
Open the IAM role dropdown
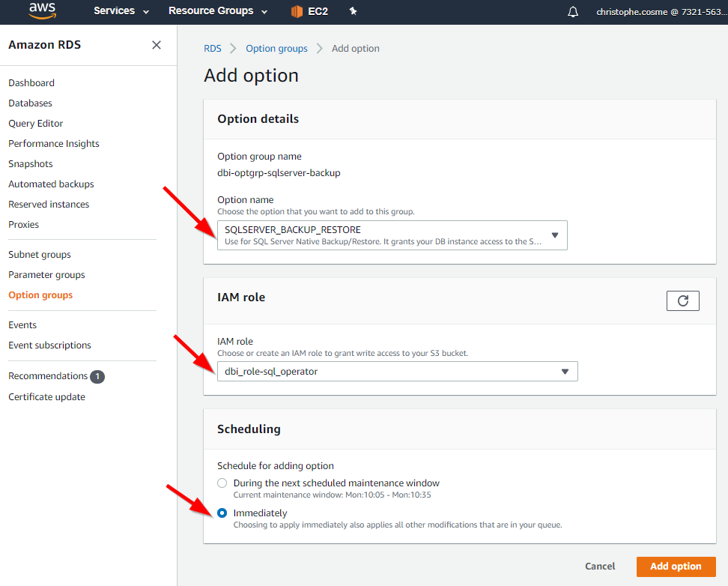click(x=398, y=371)
